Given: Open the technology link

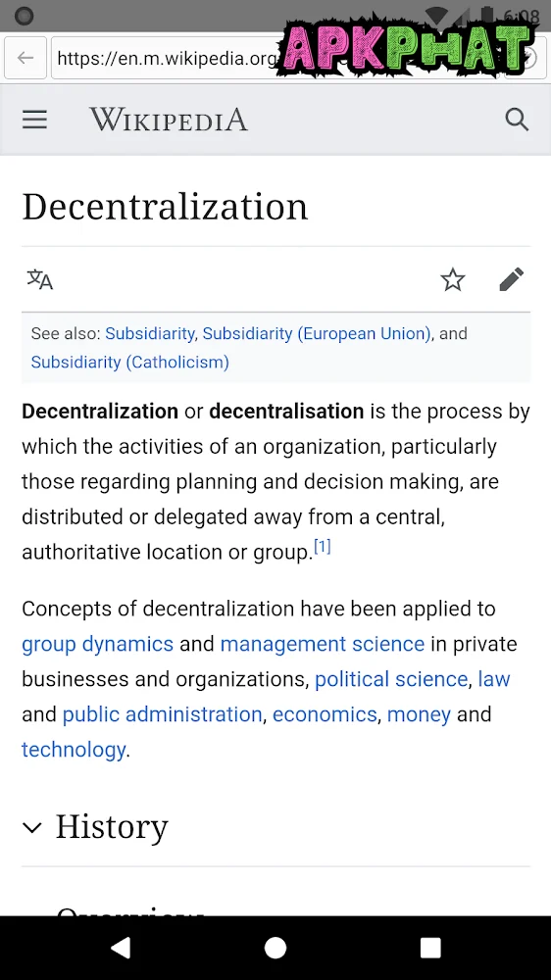Looking at the screenshot, I should (x=74, y=749).
